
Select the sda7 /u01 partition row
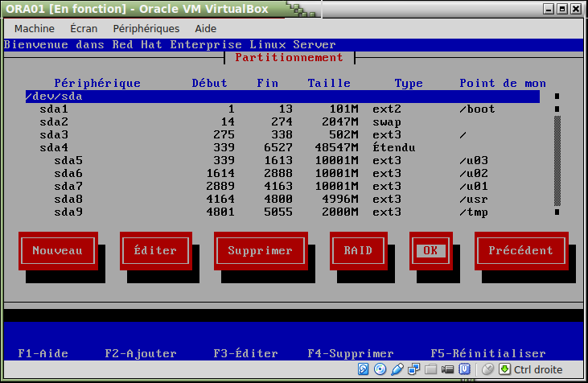pos(282,186)
